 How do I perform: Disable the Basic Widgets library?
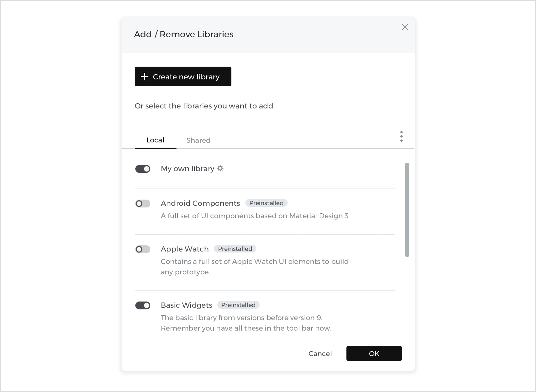(143, 305)
